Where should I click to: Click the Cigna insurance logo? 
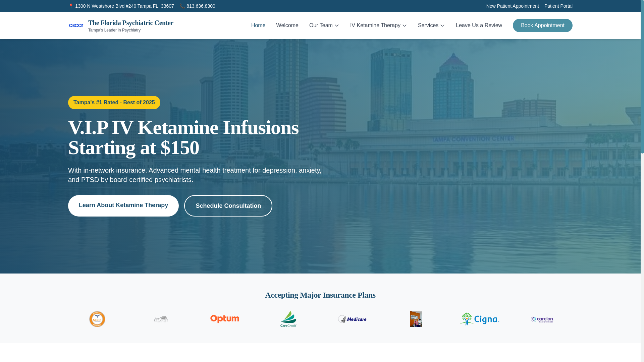pyautogui.click(x=480, y=319)
